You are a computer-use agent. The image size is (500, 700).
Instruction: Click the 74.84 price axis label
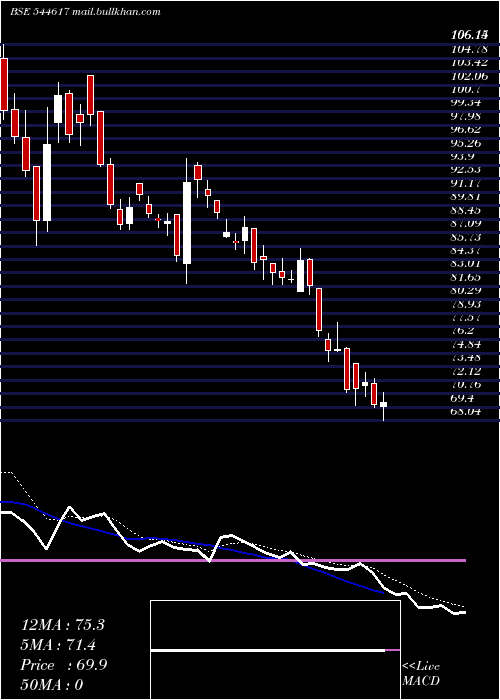(466, 344)
